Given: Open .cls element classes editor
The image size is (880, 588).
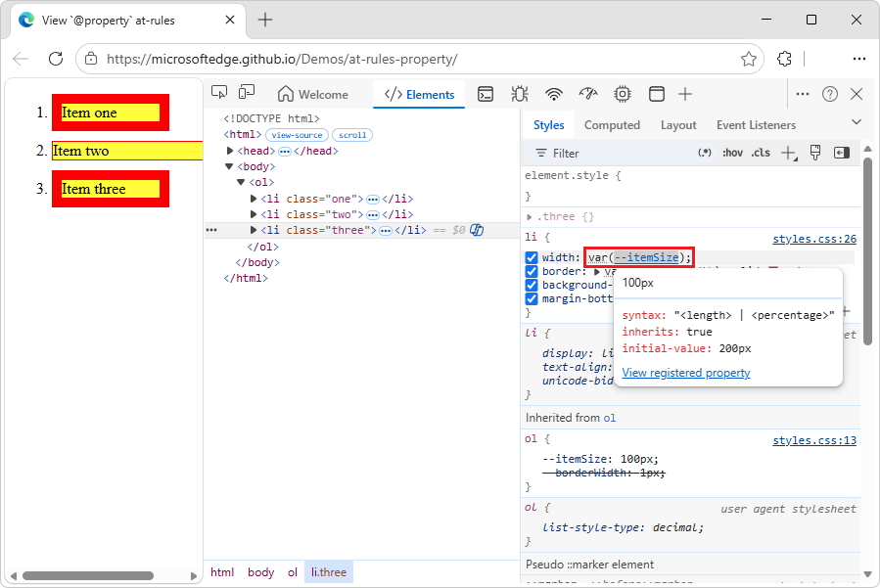Looking at the screenshot, I should [x=761, y=153].
